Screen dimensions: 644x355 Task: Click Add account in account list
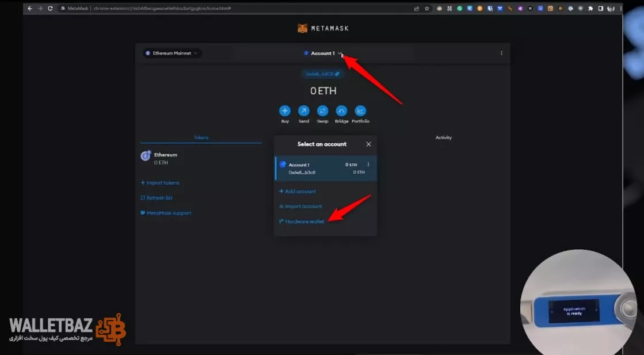pyautogui.click(x=298, y=191)
